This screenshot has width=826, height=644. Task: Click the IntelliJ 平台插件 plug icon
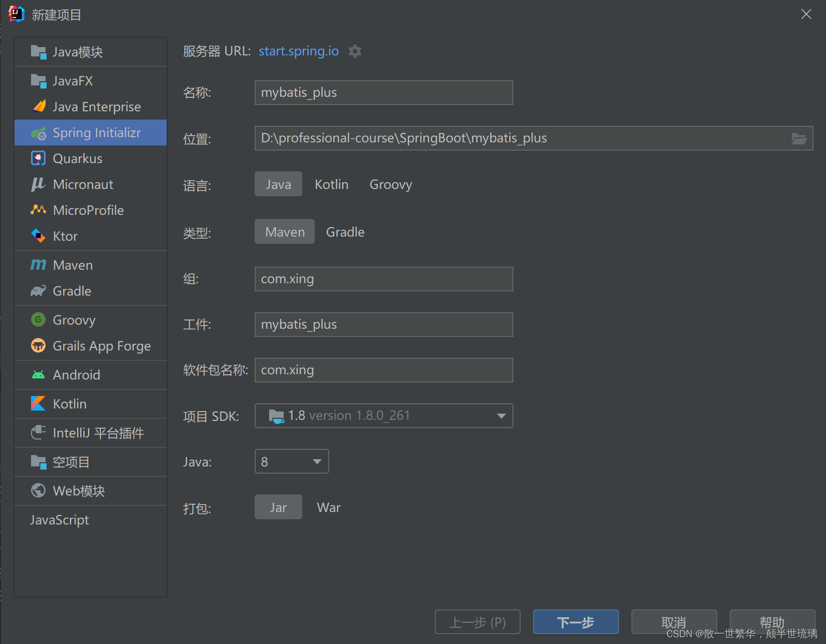coord(38,433)
